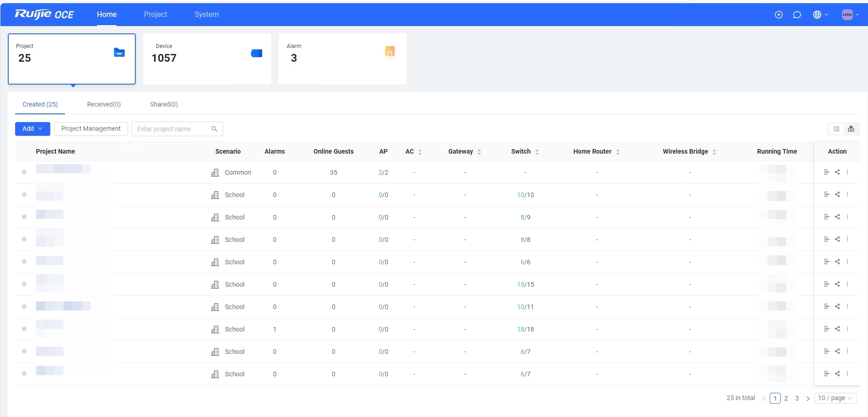Share the project with switch 10/10
The width and height of the screenshot is (868, 417).
point(837,194)
